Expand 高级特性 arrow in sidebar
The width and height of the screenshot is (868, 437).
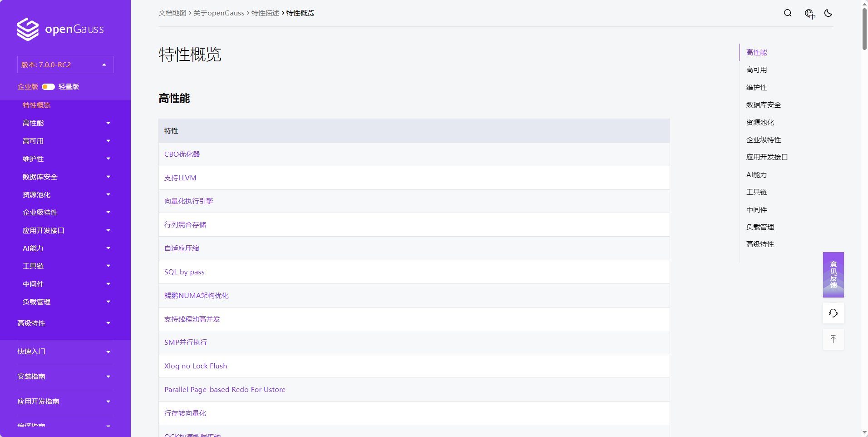tap(108, 323)
